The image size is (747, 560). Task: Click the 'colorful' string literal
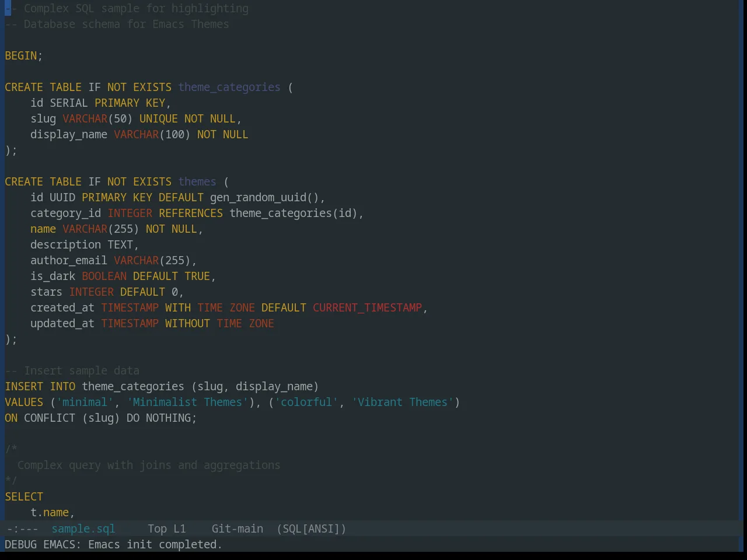[x=306, y=402]
